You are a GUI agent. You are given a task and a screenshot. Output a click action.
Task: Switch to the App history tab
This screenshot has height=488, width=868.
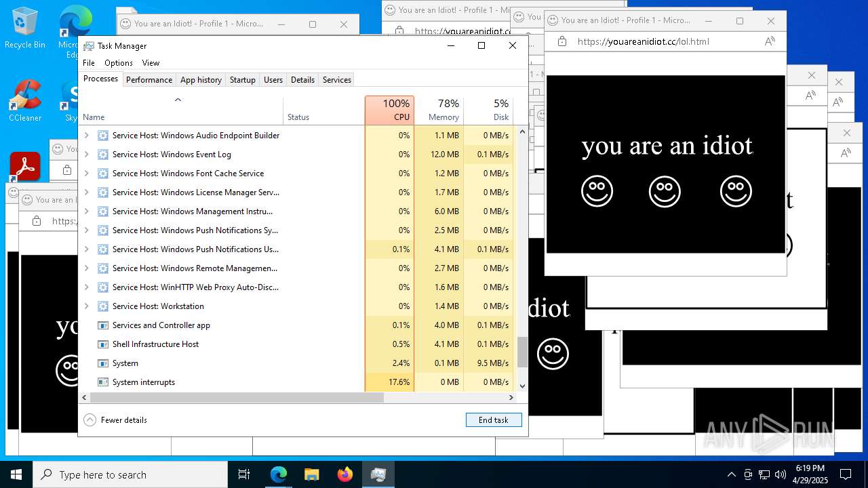(x=201, y=80)
